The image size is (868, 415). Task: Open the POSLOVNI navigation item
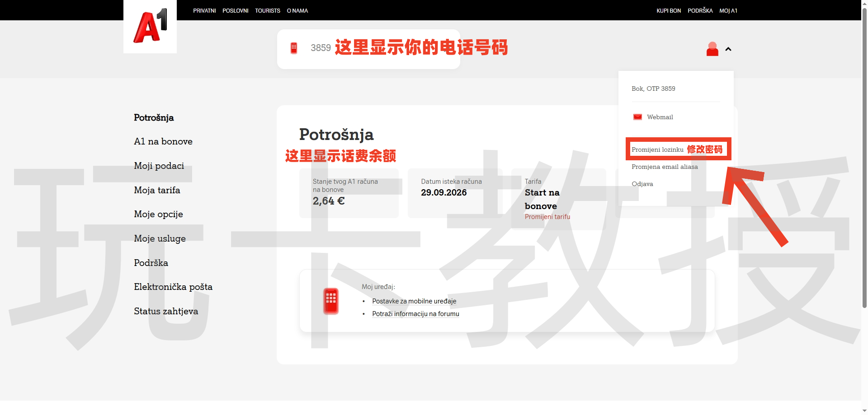tap(235, 10)
